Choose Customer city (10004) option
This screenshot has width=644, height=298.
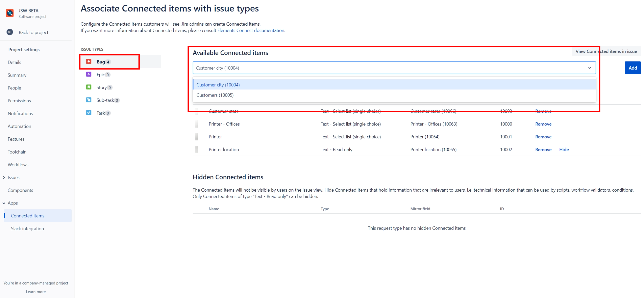[x=218, y=85]
